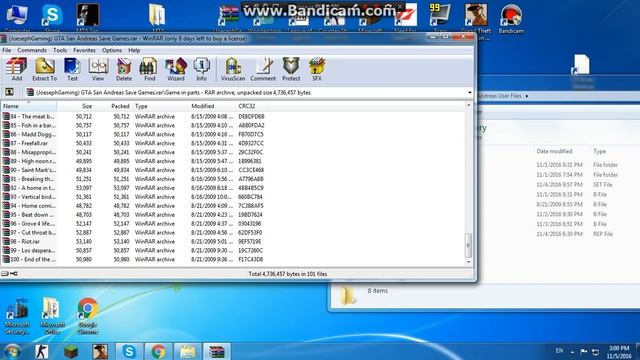The height and width of the screenshot is (360, 640).
Task: Click the Type column header in Explorer window
Action: click(x=599, y=151)
